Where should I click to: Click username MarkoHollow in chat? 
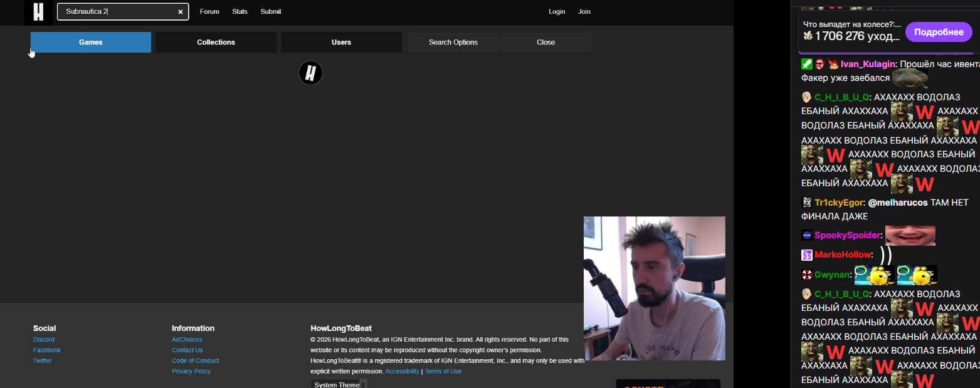(842, 254)
